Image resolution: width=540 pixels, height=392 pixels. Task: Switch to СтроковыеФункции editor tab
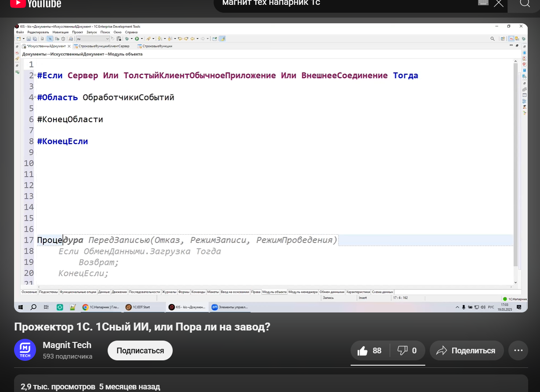point(154,46)
